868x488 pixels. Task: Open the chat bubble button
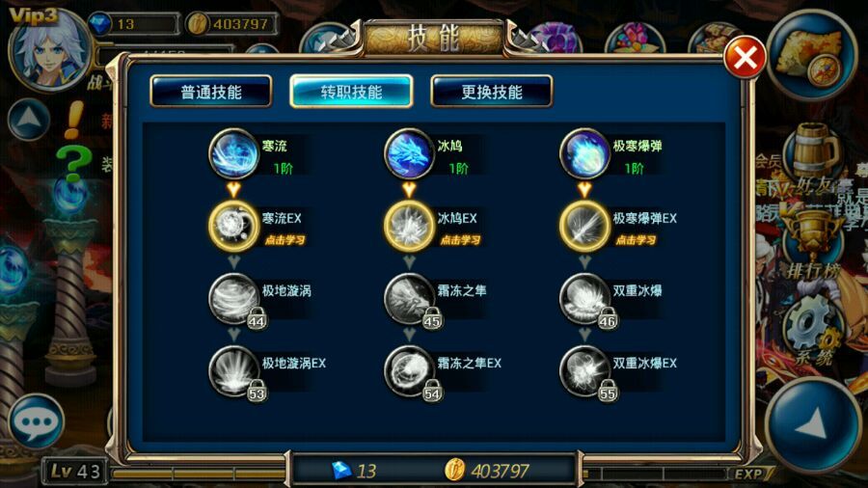tap(36, 421)
